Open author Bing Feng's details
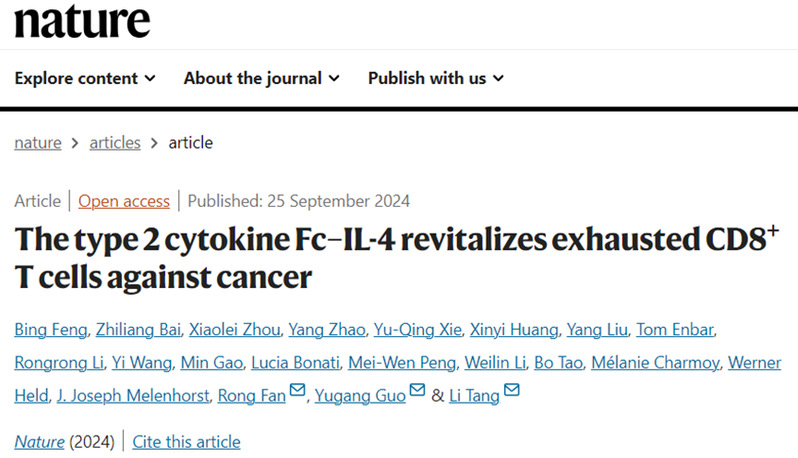 point(50,330)
